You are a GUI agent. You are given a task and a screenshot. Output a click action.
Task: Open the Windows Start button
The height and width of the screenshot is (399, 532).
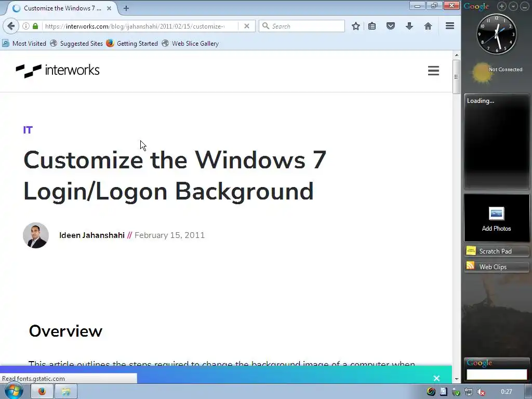[x=14, y=391]
